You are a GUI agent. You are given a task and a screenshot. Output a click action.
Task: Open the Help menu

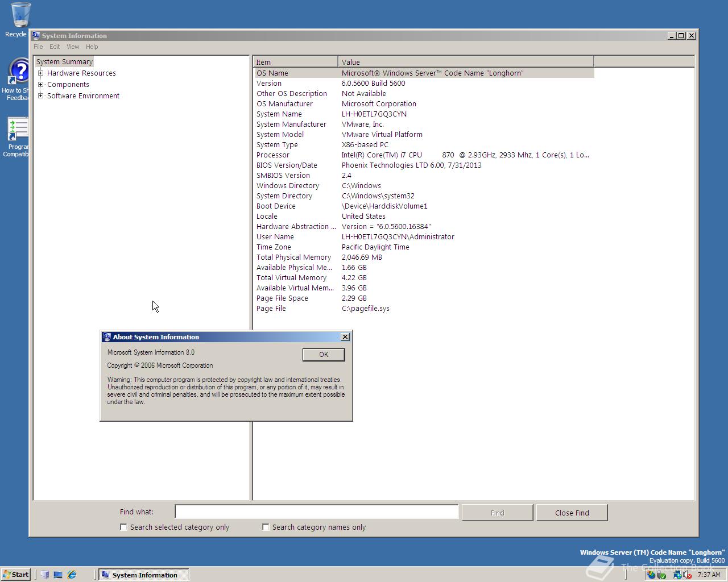tap(92, 47)
